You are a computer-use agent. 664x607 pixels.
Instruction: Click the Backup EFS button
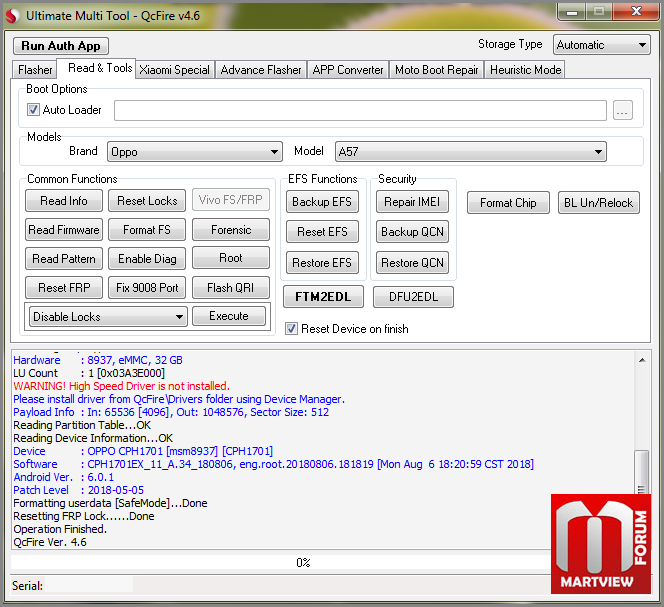coord(322,202)
